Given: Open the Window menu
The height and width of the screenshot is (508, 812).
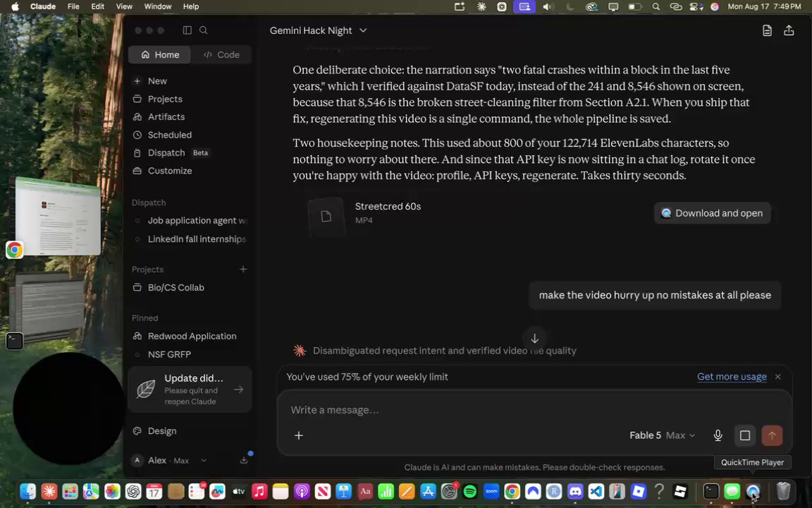Looking at the screenshot, I should click(157, 7).
